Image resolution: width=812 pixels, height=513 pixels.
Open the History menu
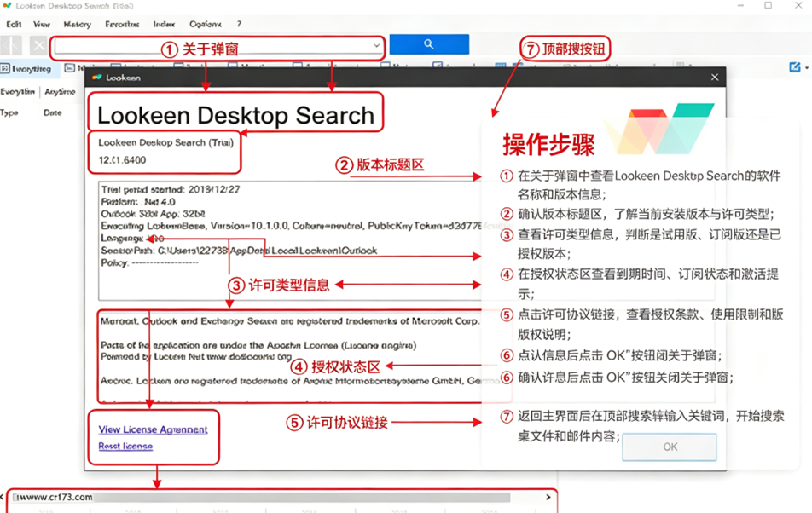[x=77, y=25]
